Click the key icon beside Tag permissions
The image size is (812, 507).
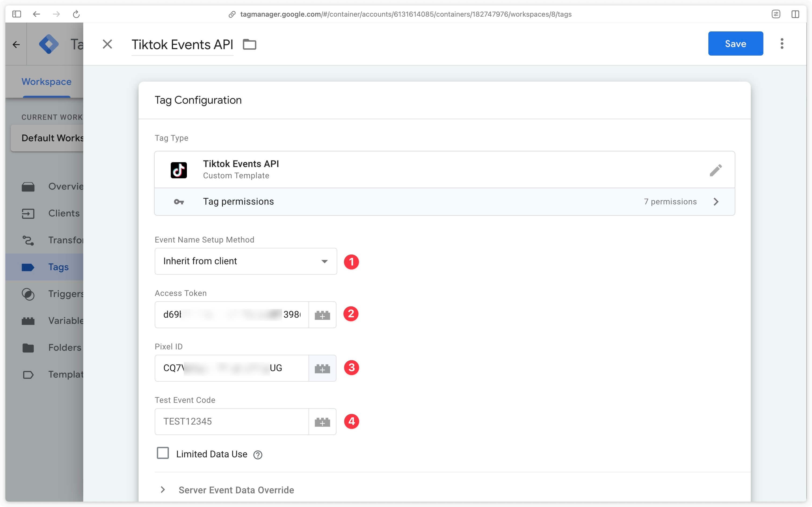(179, 201)
